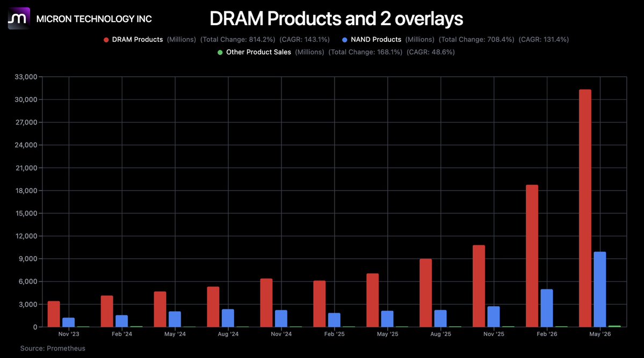Toggle the red DRAM Products legend dot
Viewport: 644px width, 358px height.
click(106, 40)
